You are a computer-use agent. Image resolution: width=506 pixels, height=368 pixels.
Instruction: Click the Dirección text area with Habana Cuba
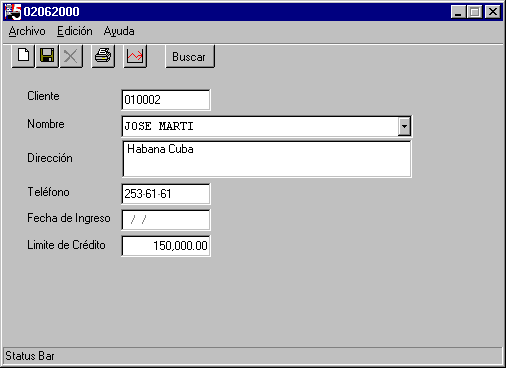click(x=267, y=159)
